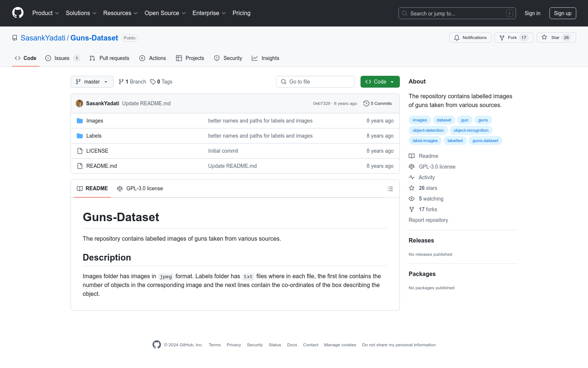588x368 pixels.
Task: Click the Report repository link
Action: (429, 220)
